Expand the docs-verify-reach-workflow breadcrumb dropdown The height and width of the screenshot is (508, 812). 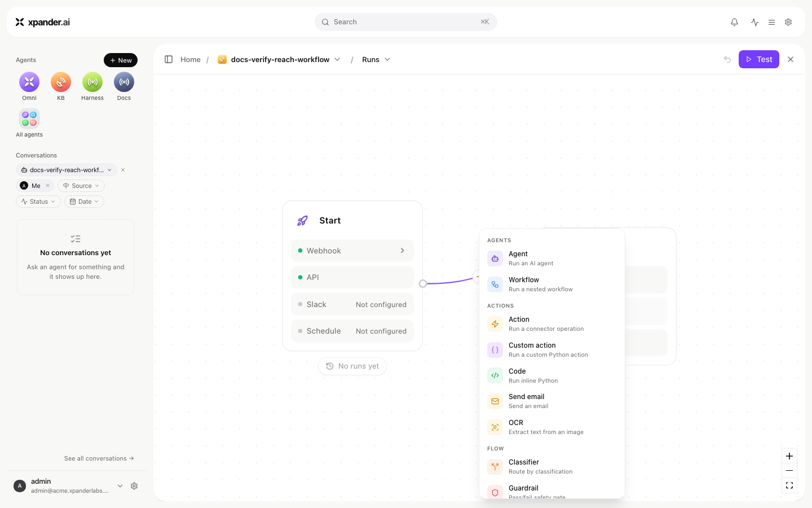pos(337,59)
